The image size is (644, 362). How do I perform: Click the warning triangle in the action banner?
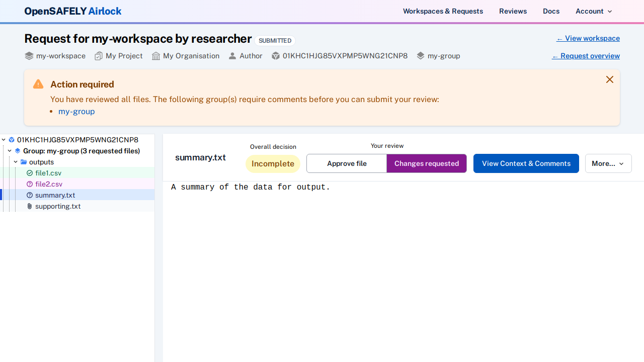coord(38,84)
